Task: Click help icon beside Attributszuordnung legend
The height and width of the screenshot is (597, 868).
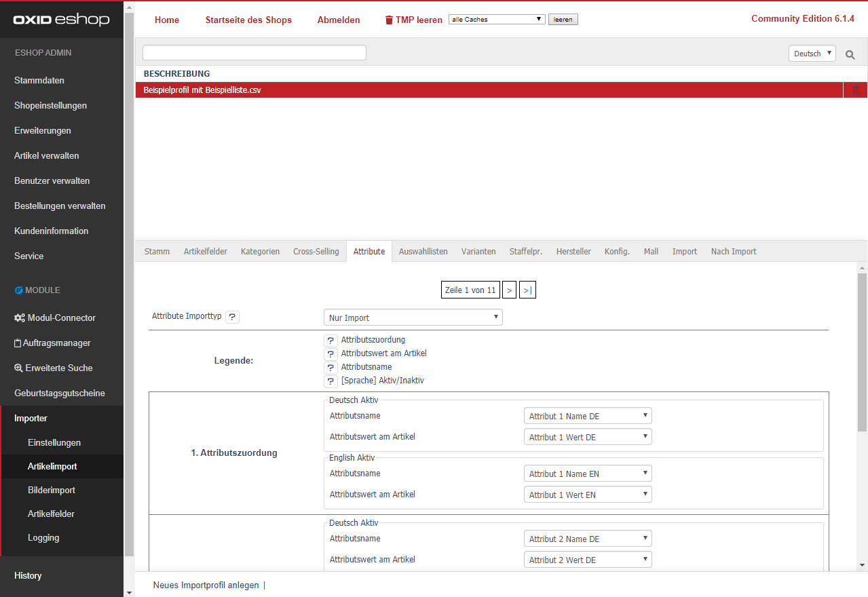Action: pyautogui.click(x=331, y=341)
